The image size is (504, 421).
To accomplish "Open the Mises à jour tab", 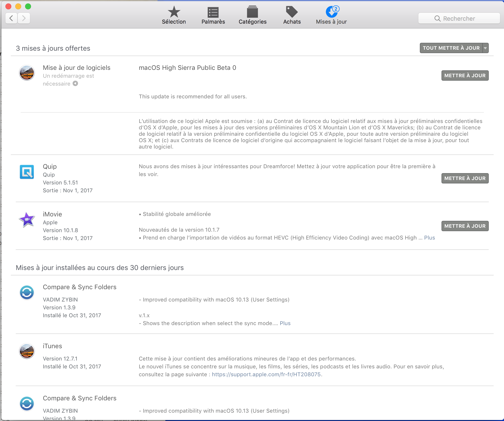I will tap(331, 15).
